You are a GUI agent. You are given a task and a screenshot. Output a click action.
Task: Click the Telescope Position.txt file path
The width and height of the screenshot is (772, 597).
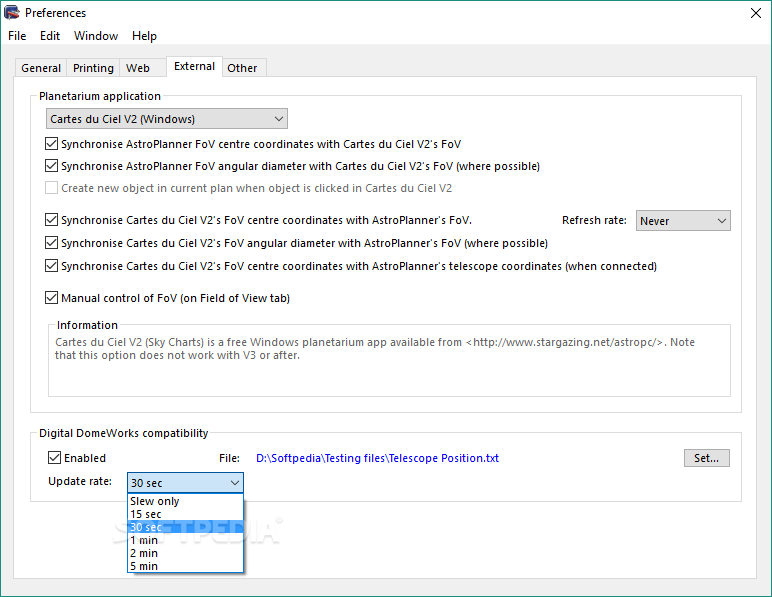(377, 458)
